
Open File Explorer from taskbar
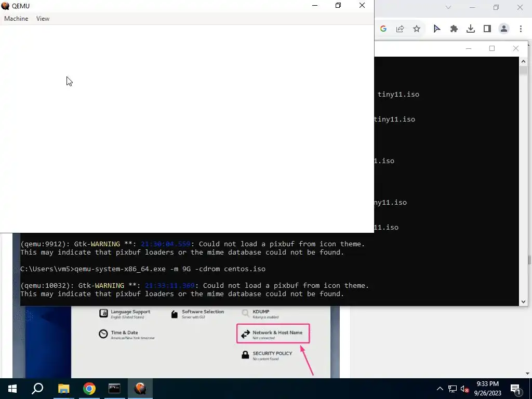(63, 389)
